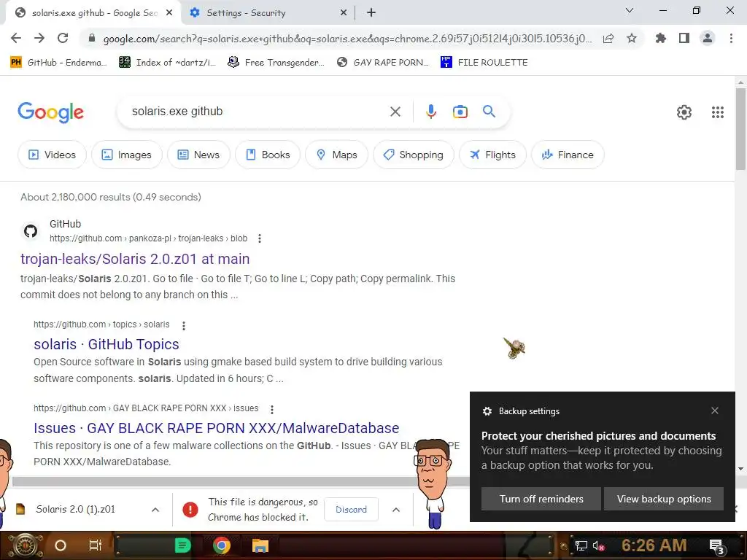Screen dimensions: 747x560
Task: Expand blocked dangerous file options
Action: click(396, 510)
